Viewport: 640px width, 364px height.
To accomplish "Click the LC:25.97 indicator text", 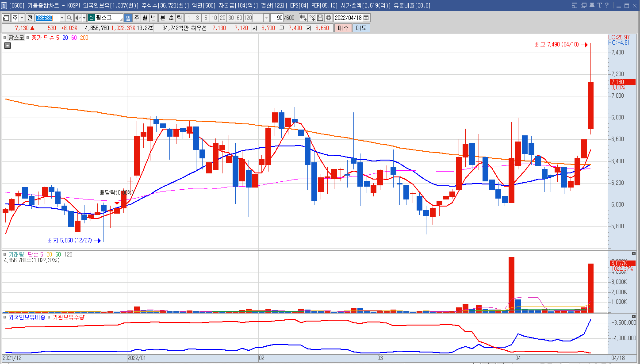I will pos(619,37).
